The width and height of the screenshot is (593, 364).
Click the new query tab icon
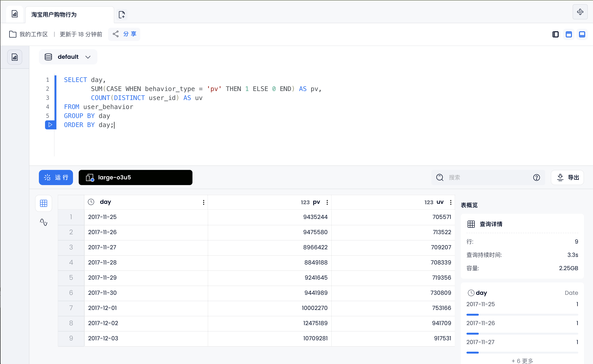[x=122, y=14]
